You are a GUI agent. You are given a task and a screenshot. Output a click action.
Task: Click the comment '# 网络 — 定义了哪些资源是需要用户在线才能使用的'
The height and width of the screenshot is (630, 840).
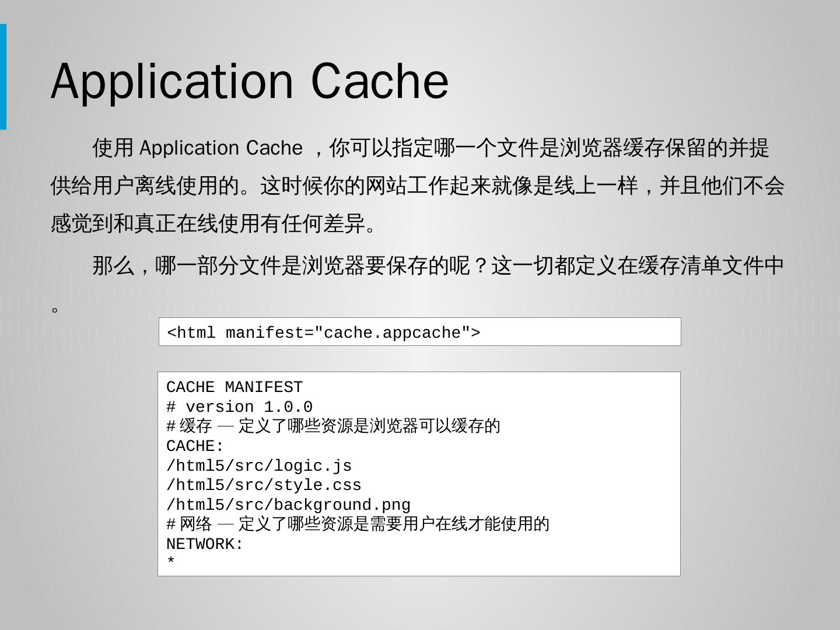pos(358,524)
